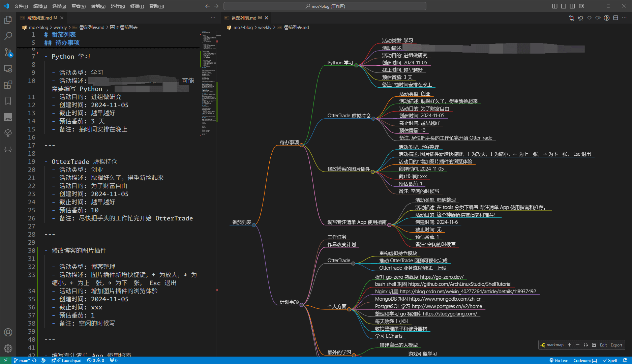This screenshot has height=364, width=632.
Task: Toggle Go Live server in status bar
Action: [x=559, y=360]
